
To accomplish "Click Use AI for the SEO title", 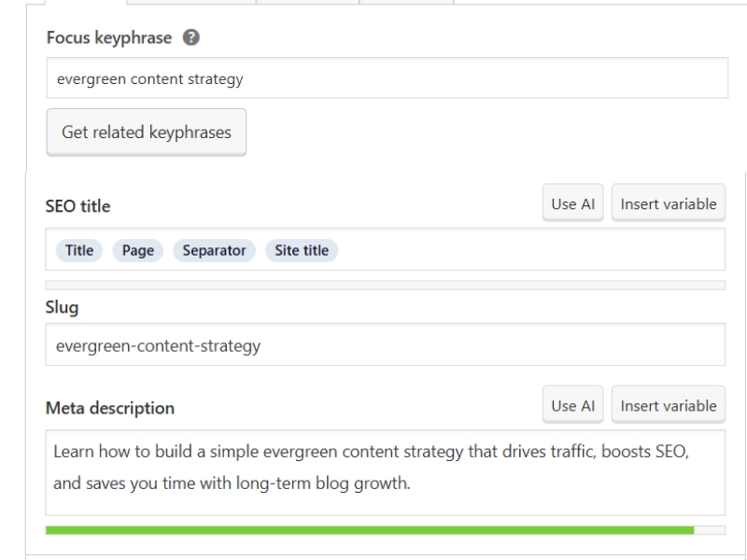I will [x=572, y=203].
